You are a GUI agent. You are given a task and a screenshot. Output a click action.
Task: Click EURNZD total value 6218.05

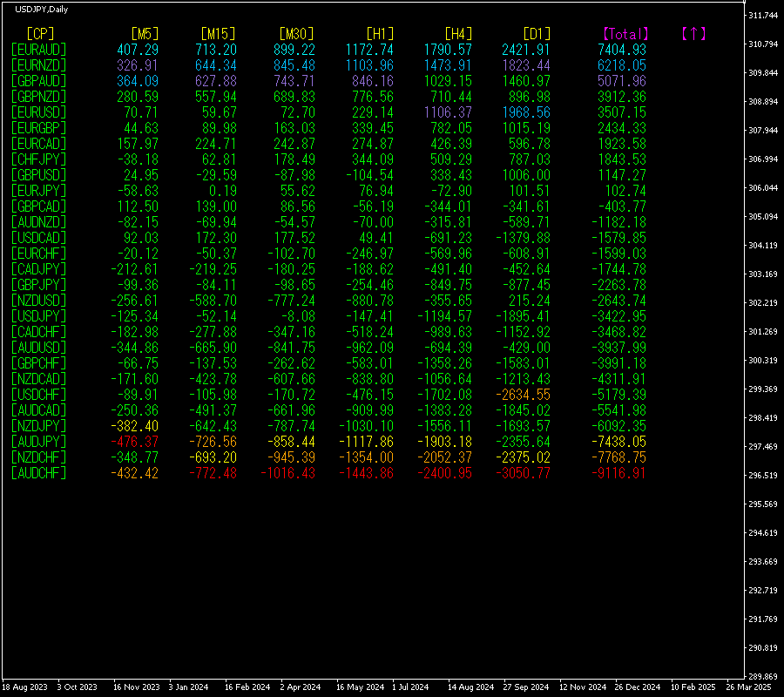[x=622, y=65]
